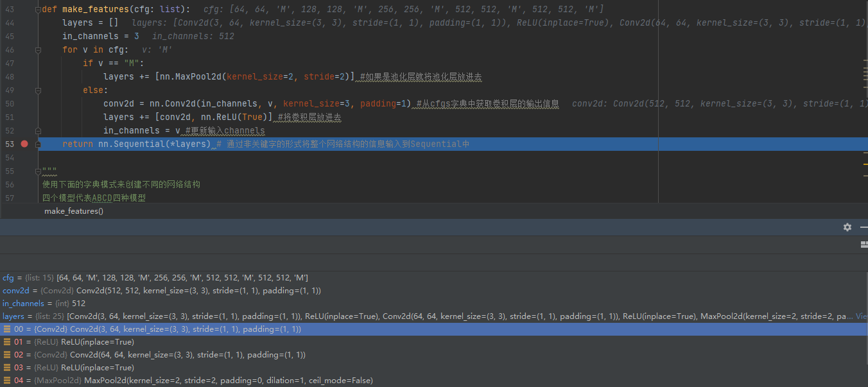Click line number 48 in gutter

[9, 77]
